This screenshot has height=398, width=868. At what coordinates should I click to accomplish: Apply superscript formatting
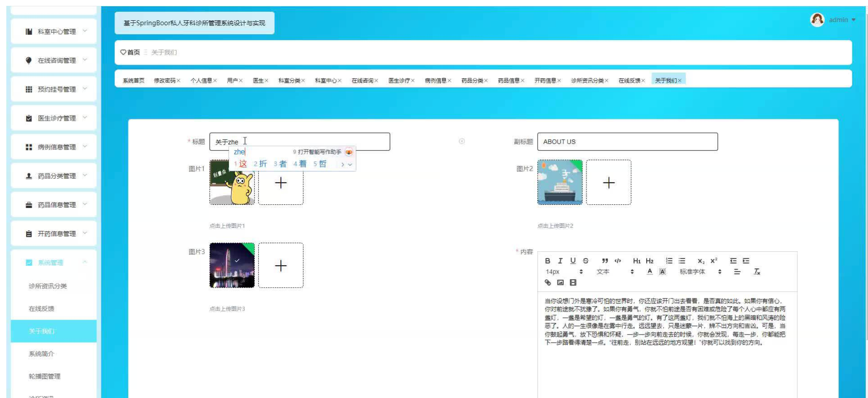[714, 261]
